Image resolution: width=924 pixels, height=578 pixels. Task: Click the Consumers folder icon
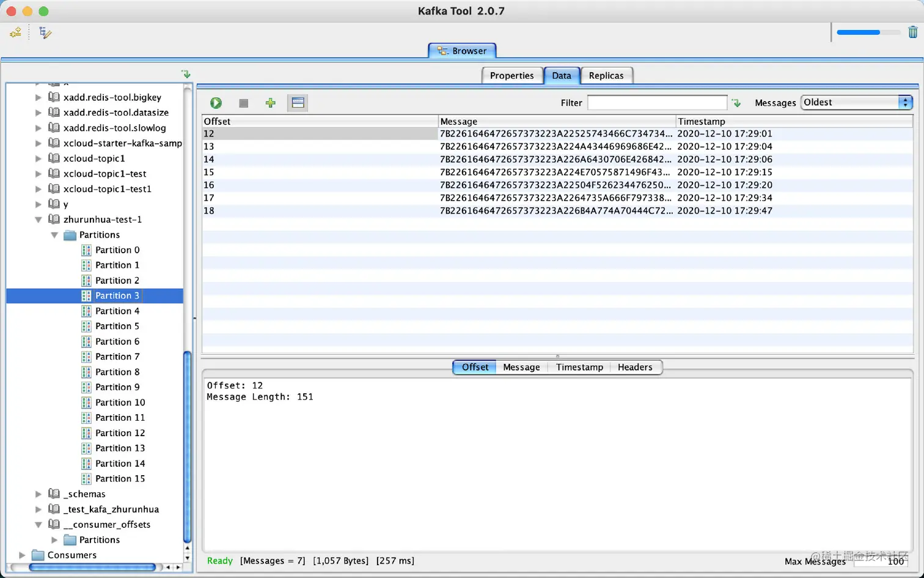point(38,555)
